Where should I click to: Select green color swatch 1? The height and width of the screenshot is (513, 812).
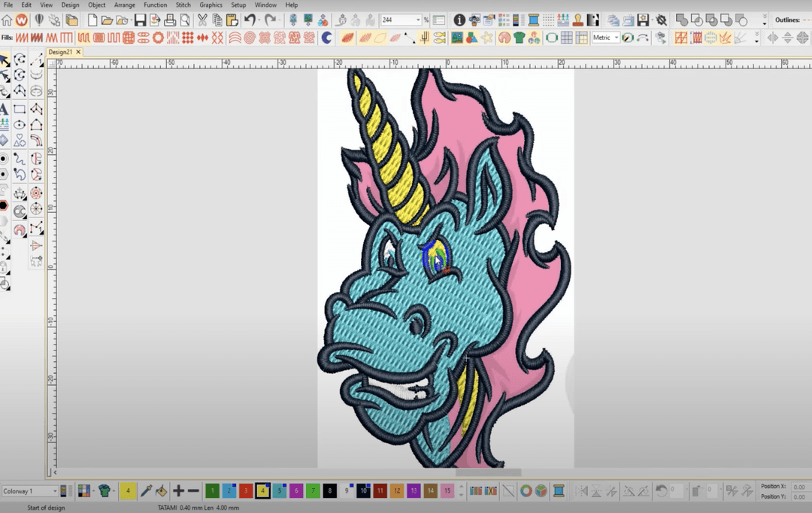point(212,490)
